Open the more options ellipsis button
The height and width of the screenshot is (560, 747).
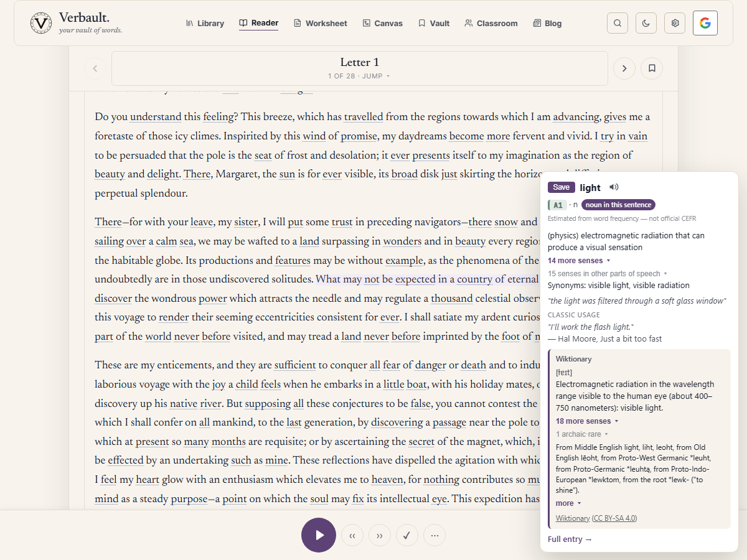(435, 535)
